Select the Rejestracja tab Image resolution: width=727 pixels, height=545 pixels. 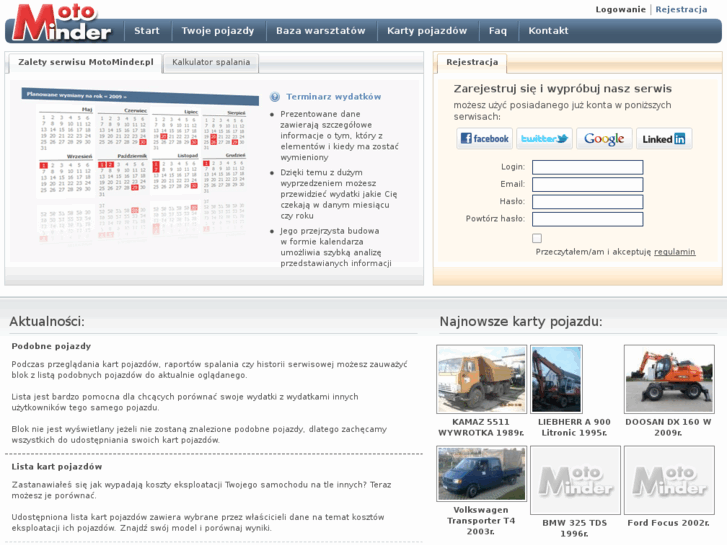[472, 62]
